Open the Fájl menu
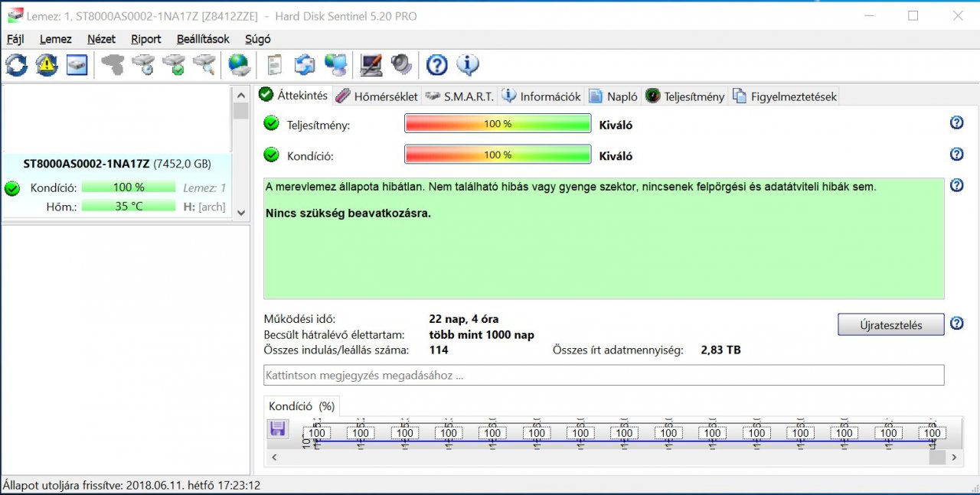The height and width of the screenshot is (495, 980). pos(15,39)
